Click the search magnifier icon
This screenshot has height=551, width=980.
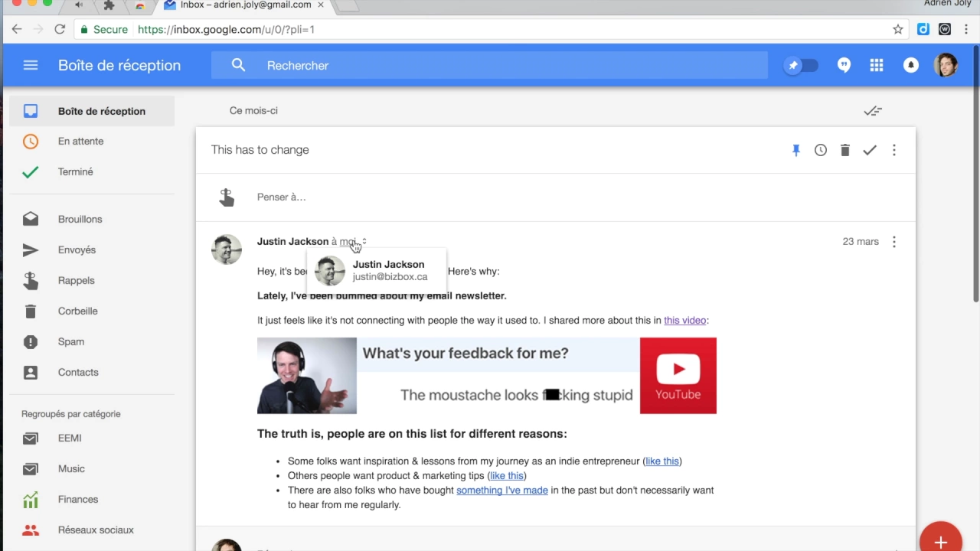238,65
